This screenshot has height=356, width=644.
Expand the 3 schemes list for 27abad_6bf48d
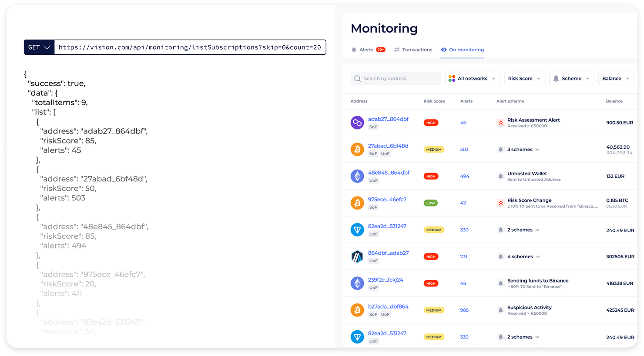[538, 149]
